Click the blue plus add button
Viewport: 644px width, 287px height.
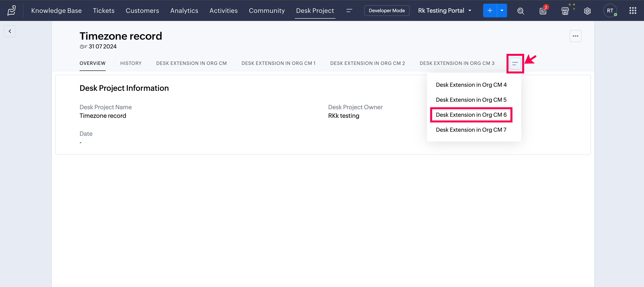490,10
